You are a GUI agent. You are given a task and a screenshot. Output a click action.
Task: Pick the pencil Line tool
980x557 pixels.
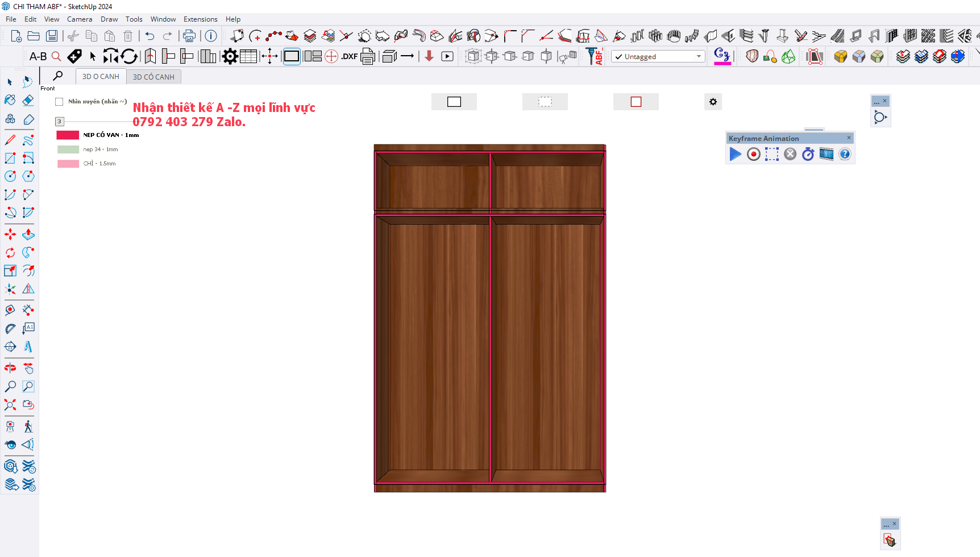(10, 140)
